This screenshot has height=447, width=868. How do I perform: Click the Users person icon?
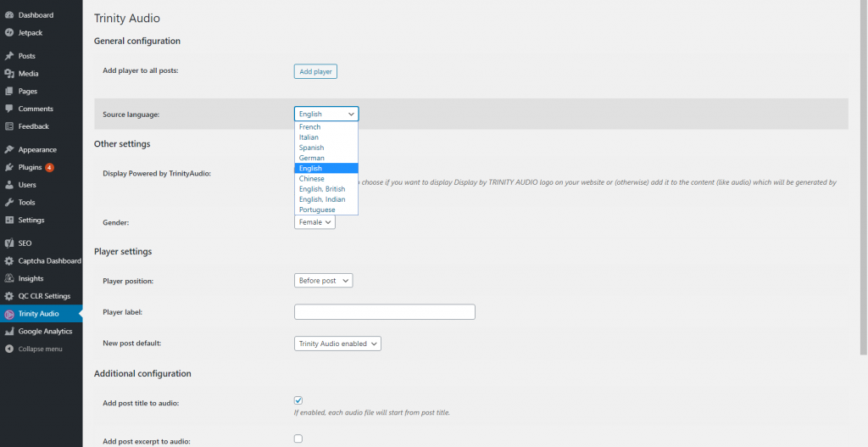coord(8,184)
